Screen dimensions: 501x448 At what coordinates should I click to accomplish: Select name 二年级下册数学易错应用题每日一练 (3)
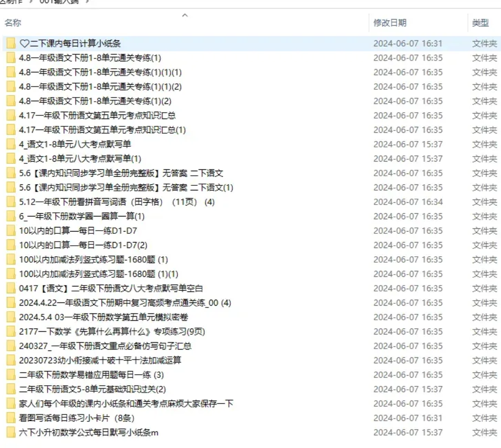point(92,375)
